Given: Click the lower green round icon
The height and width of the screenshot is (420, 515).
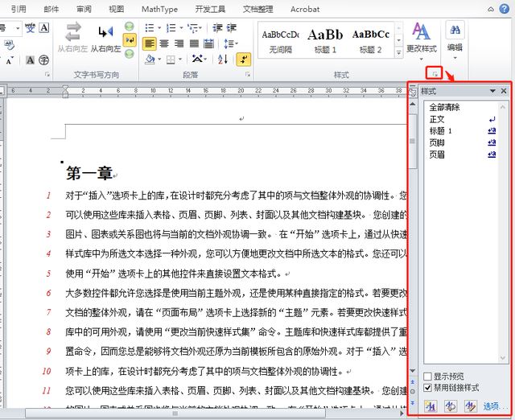Looking at the screenshot, I should coord(130,54).
